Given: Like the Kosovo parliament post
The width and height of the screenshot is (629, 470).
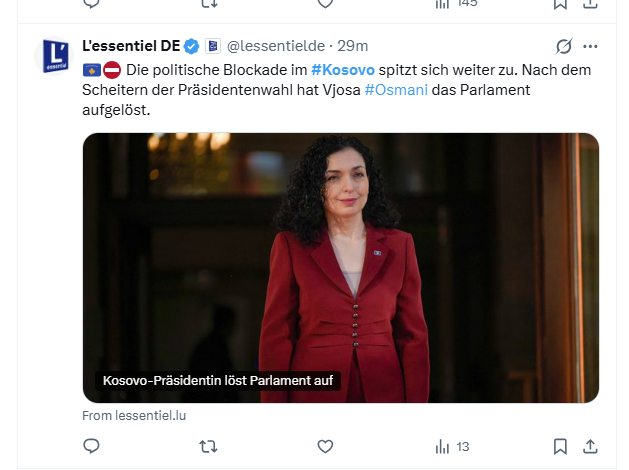Looking at the screenshot, I should pyautogui.click(x=324, y=446).
